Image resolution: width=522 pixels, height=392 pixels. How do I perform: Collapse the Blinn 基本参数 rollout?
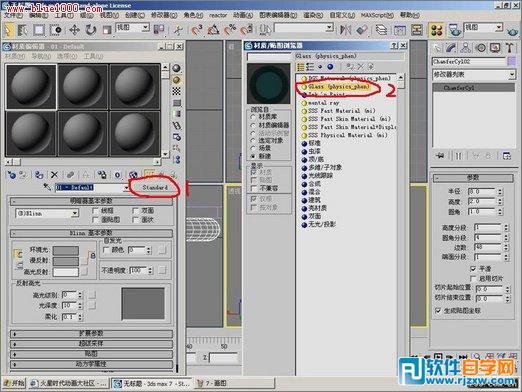pyautogui.click(x=91, y=233)
